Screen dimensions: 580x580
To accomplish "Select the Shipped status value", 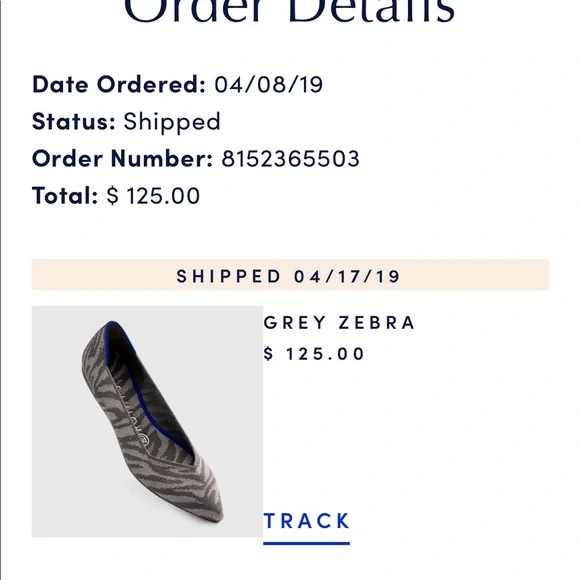I will [x=172, y=122].
